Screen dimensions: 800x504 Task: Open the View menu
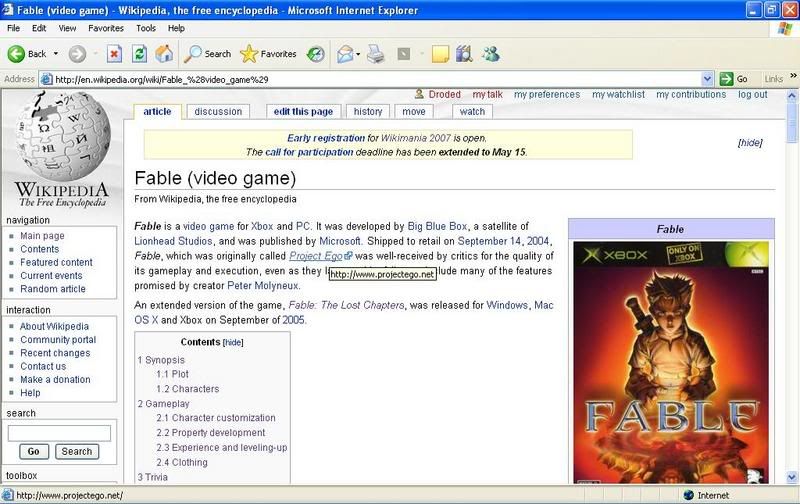[67, 28]
